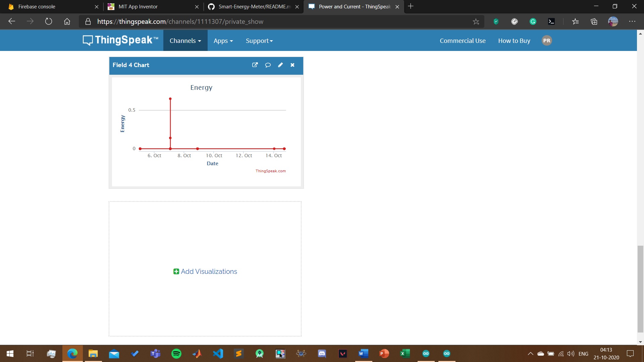Click the How to Buy link
644x362 pixels.
[514, 41]
